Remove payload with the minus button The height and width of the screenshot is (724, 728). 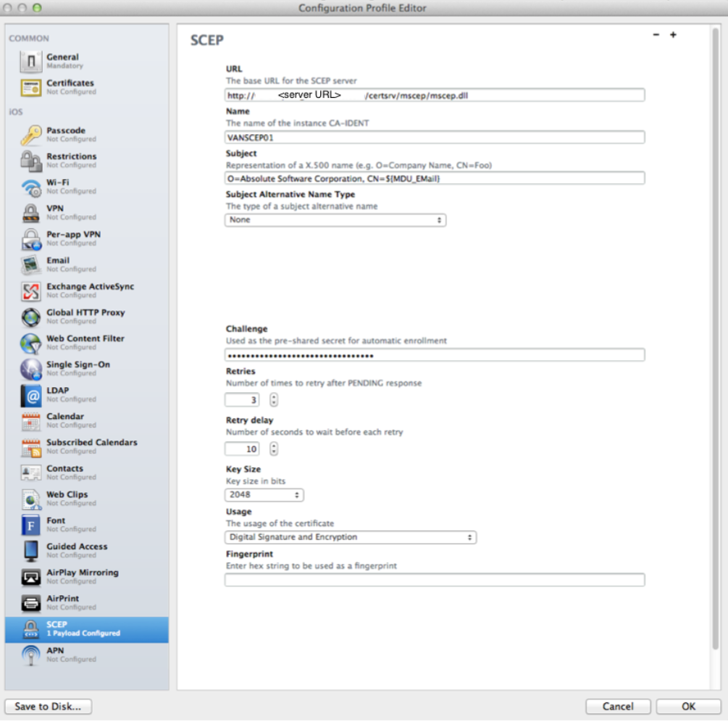pyautogui.click(x=656, y=35)
